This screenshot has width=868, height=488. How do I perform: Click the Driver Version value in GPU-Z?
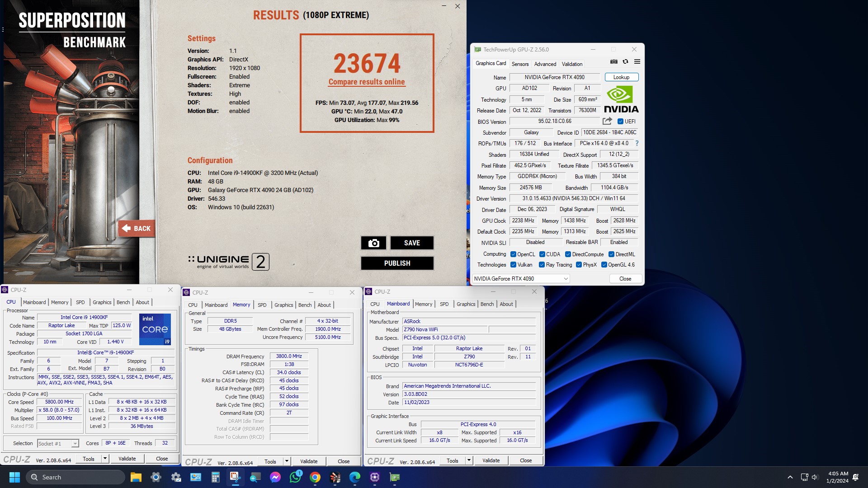click(574, 198)
